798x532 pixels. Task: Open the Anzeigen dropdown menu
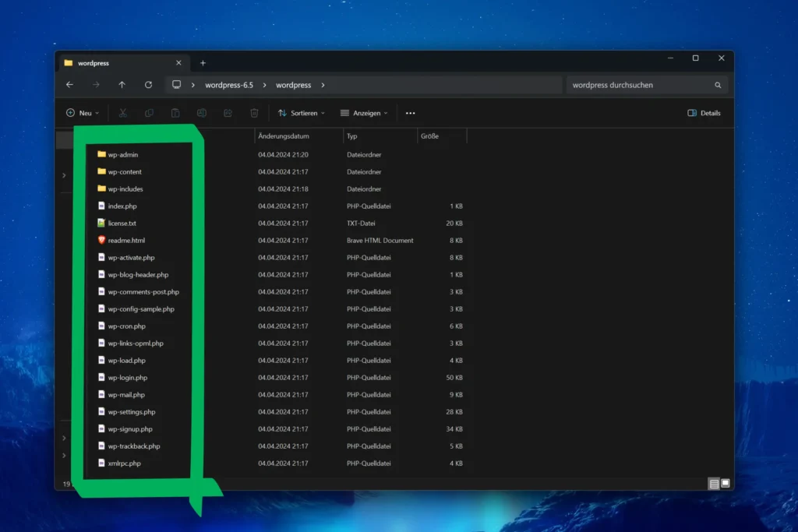point(364,113)
